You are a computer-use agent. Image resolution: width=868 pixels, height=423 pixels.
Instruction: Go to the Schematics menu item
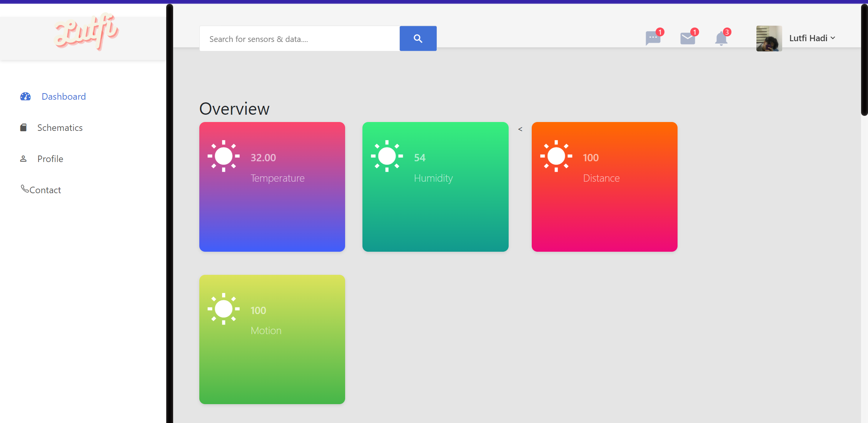[x=60, y=128]
